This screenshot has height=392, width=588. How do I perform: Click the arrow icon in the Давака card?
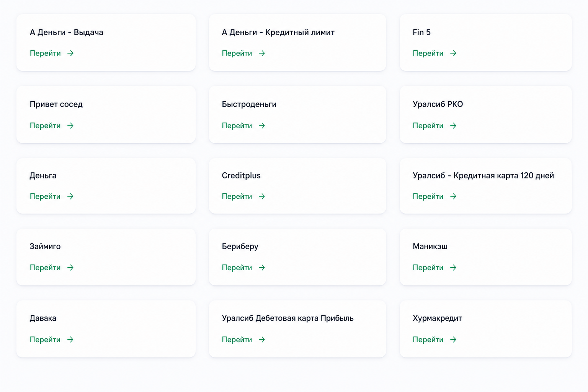click(x=70, y=340)
